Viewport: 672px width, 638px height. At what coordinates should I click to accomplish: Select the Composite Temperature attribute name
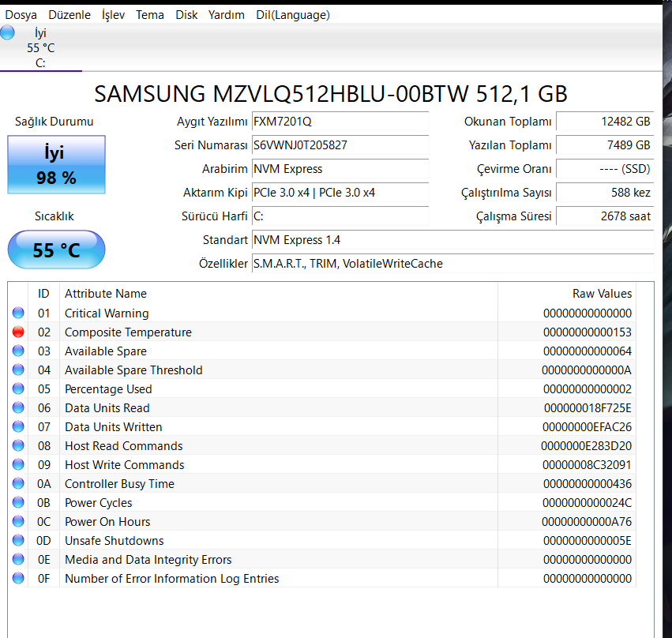[x=128, y=332]
